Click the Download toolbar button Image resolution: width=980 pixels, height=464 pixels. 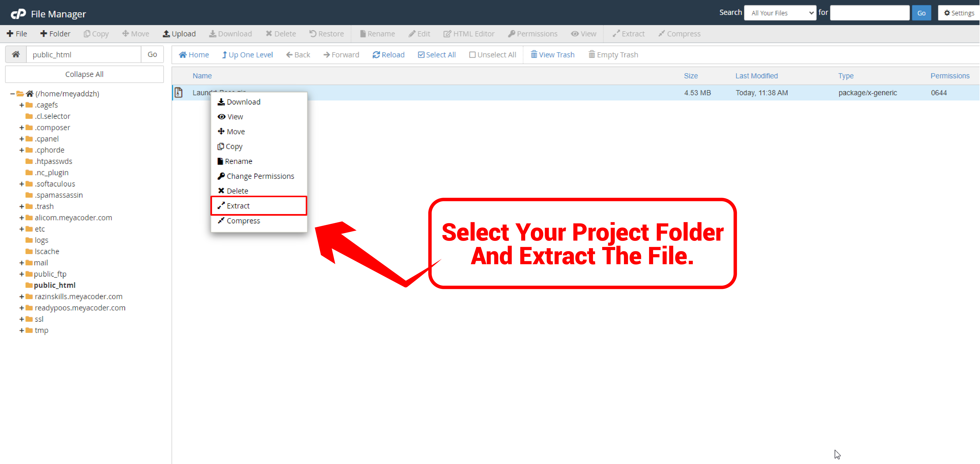click(231, 34)
